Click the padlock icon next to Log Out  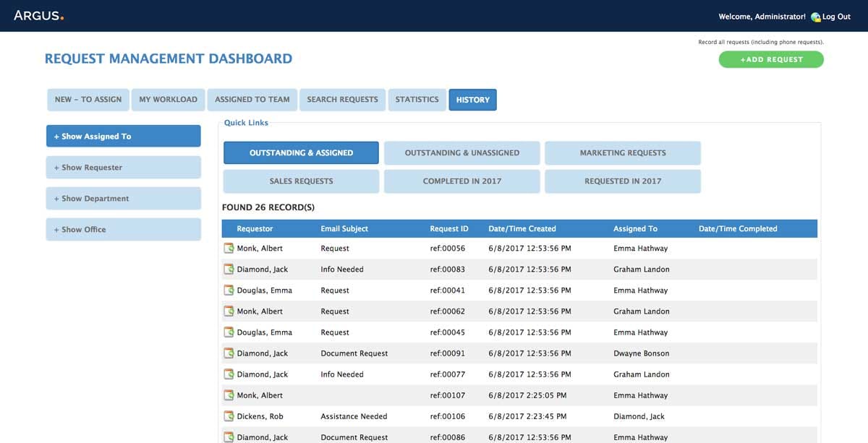tap(814, 16)
